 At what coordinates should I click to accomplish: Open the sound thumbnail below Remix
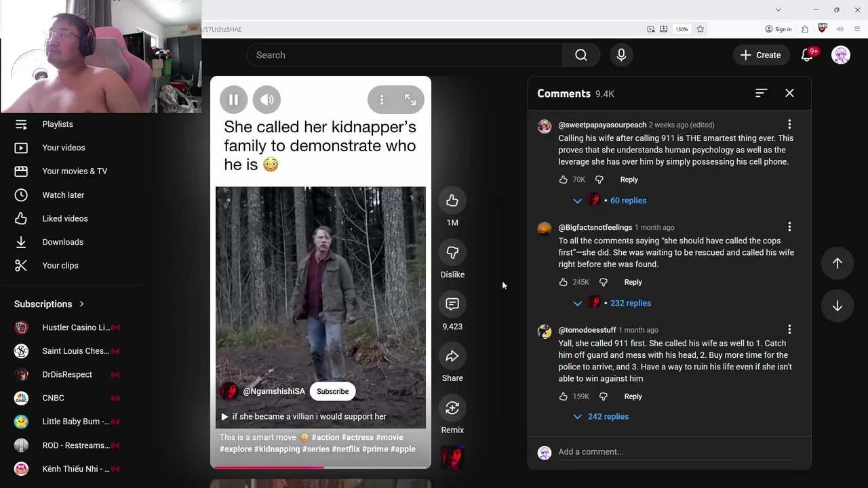452,457
